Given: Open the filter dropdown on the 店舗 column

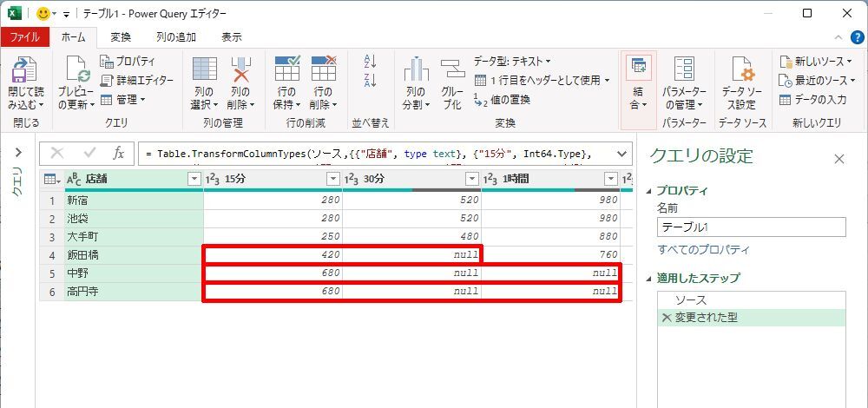Looking at the screenshot, I should tap(194, 179).
